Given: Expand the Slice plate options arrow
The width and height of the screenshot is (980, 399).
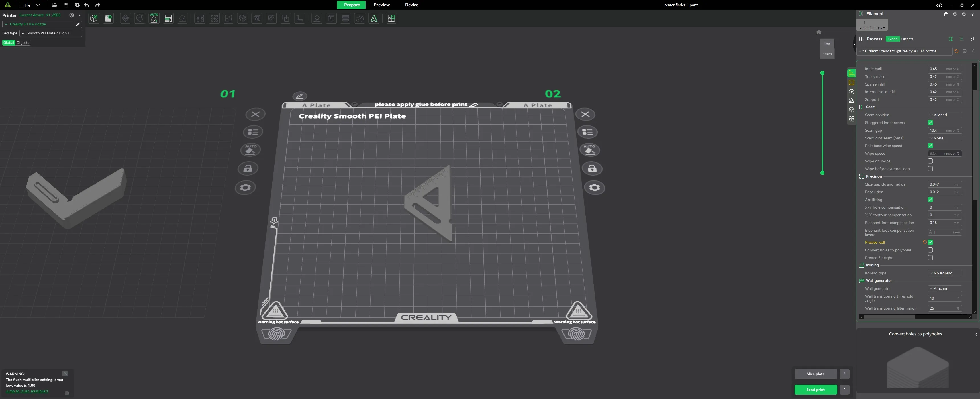Looking at the screenshot, I should click(x=844, y=374).
